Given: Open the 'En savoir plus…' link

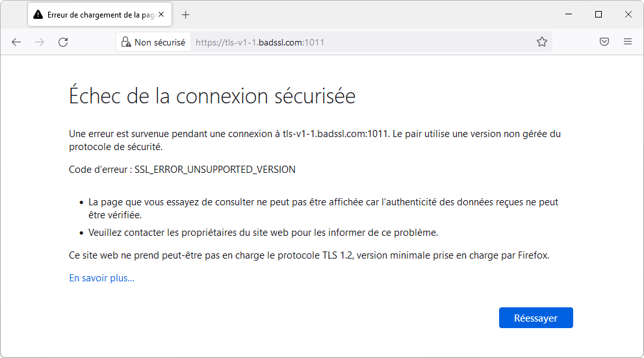Looking at the screenshot, I should 101,278.
